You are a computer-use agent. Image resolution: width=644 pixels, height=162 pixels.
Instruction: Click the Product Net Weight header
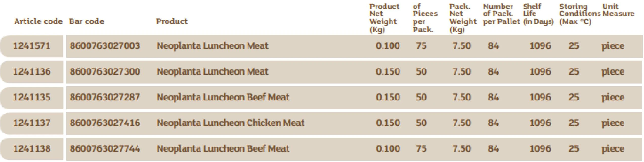[384, 18]
